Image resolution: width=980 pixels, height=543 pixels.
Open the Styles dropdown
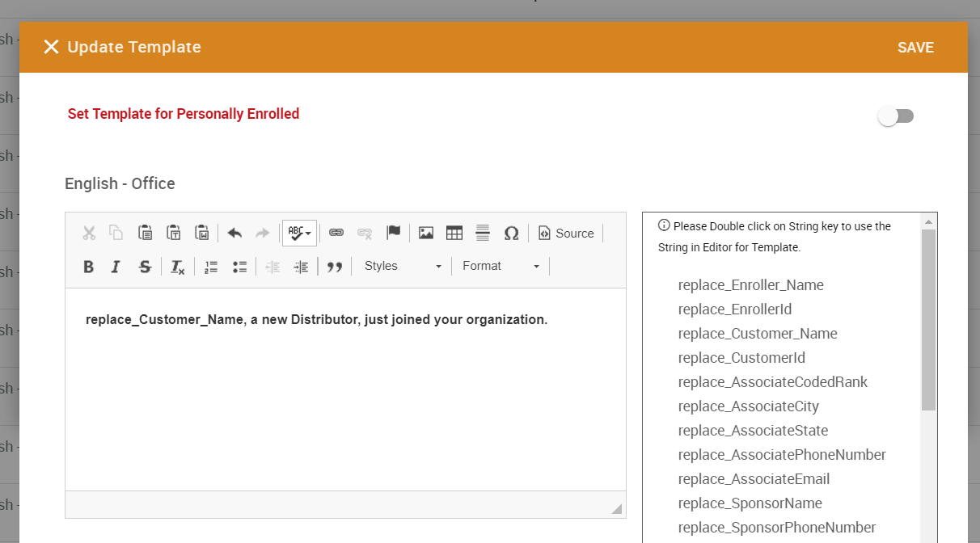tap(403, 266)
